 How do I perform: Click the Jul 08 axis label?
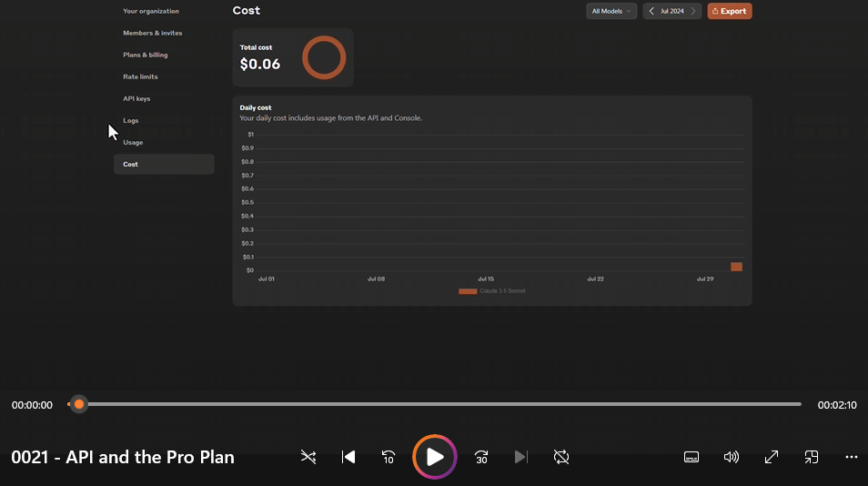coord(377,279)
